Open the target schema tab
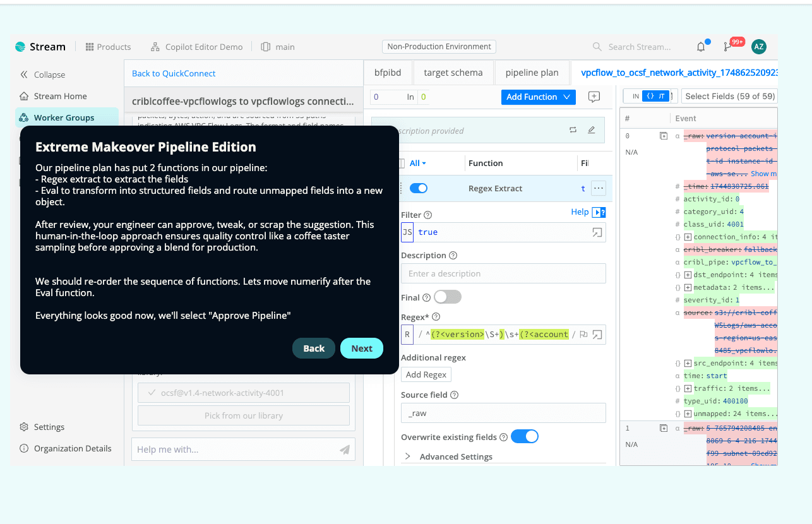Image resolution: width=812 pixels, height=524 pixels. pyautogui.click(x=453, y=72)
